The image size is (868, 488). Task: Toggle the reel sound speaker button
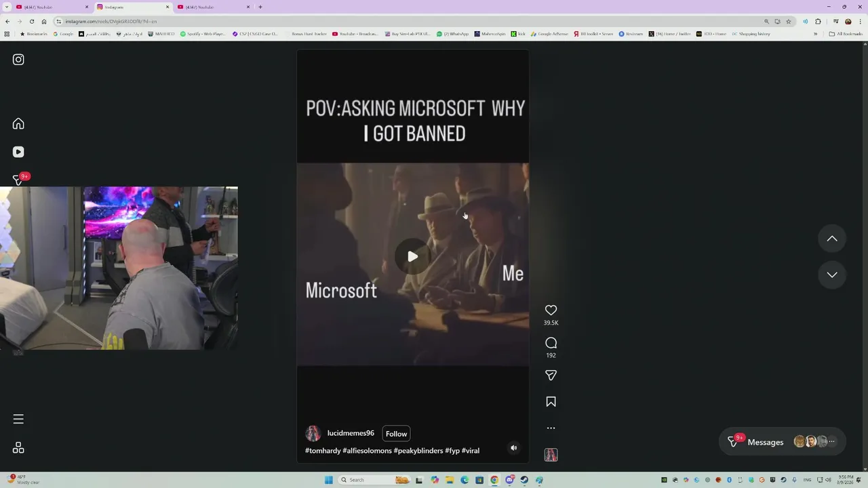(x=513, y=447)
